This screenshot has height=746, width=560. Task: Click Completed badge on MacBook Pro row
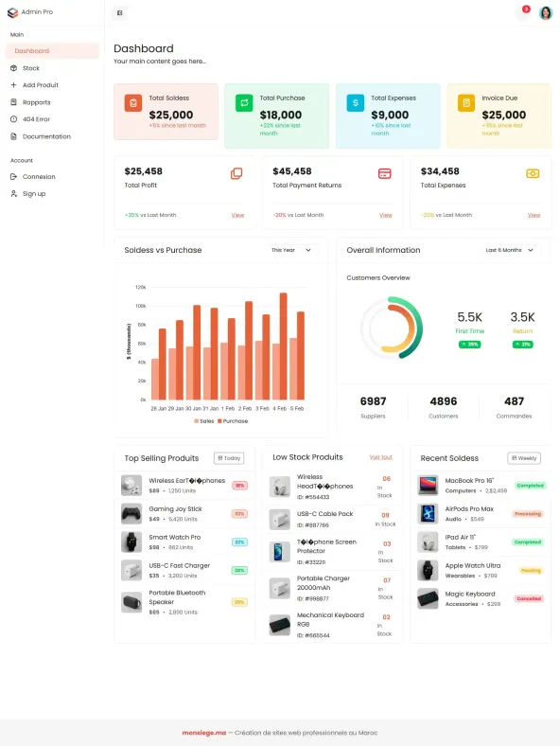click(x=530, y=486)
